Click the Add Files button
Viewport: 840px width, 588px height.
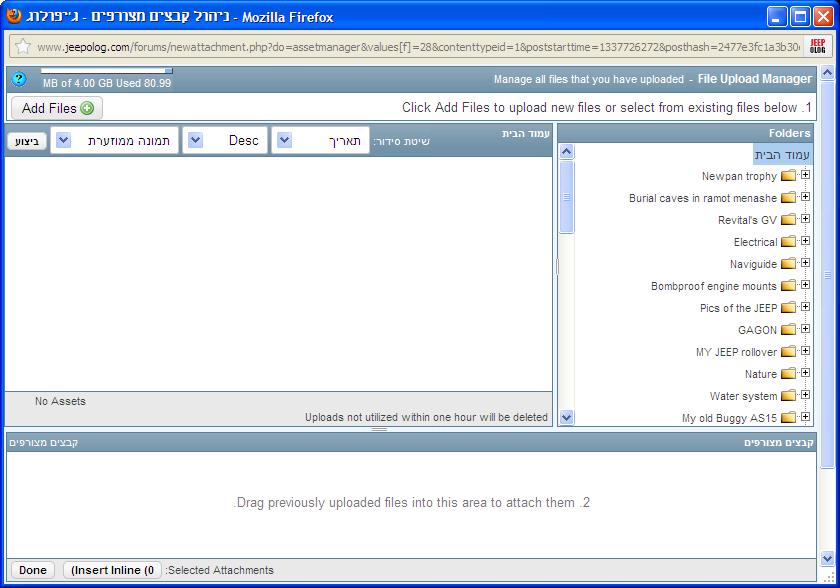point(57,108)
